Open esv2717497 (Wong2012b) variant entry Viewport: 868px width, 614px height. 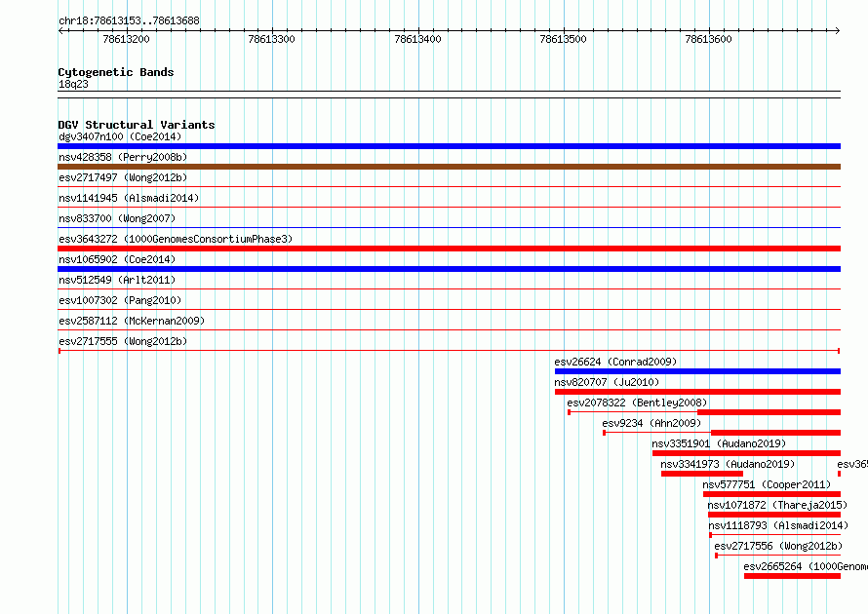click(123, 177)
